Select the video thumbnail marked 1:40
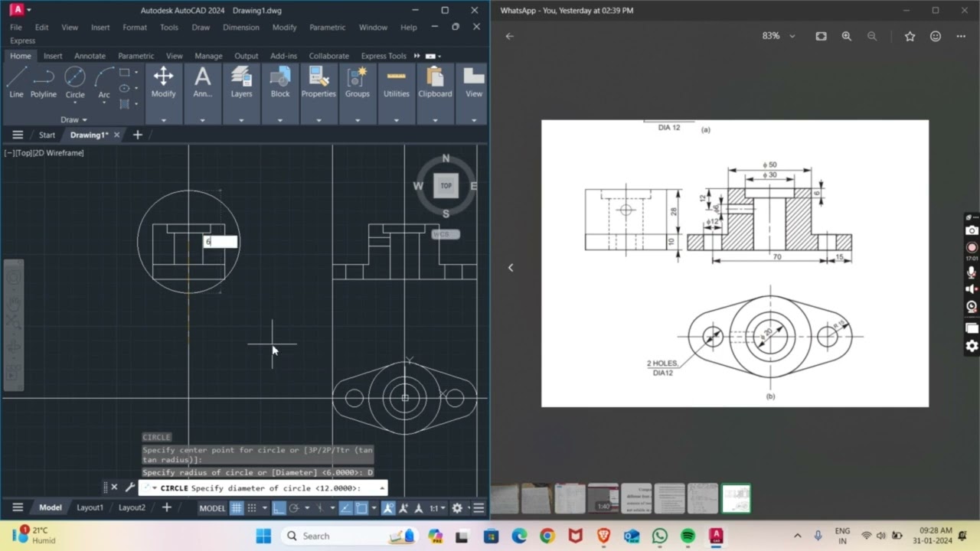Viewport: 980px width, 551px height. [x=603, y=499]
